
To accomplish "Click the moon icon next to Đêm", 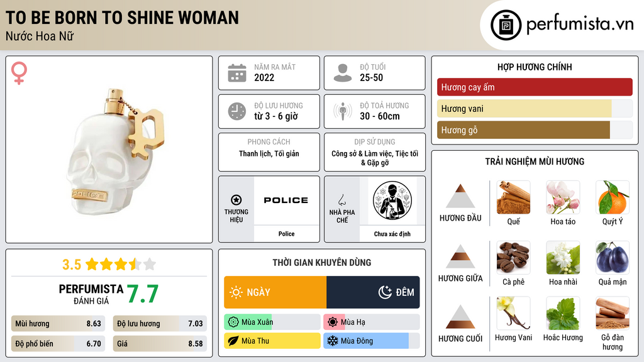I will [385, 292].
